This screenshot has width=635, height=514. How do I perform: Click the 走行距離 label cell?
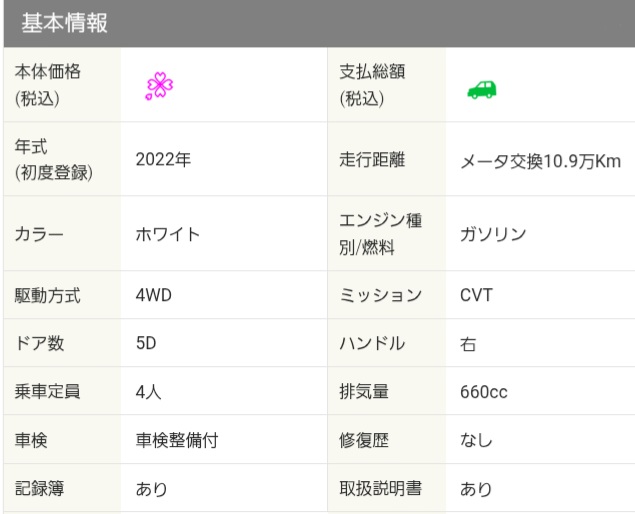pyautogui.click(x=372, y=161)
